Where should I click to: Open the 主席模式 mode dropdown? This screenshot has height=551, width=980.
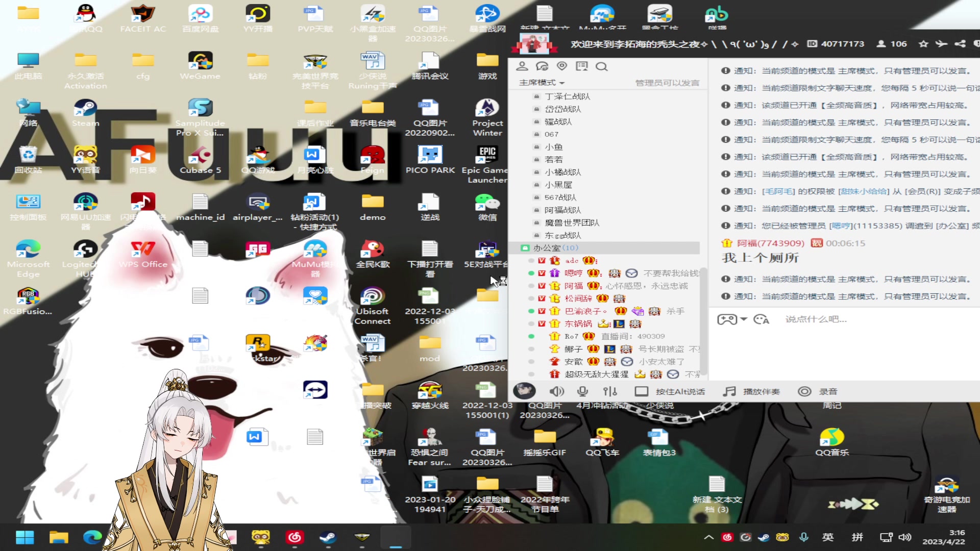pos(542,83)
